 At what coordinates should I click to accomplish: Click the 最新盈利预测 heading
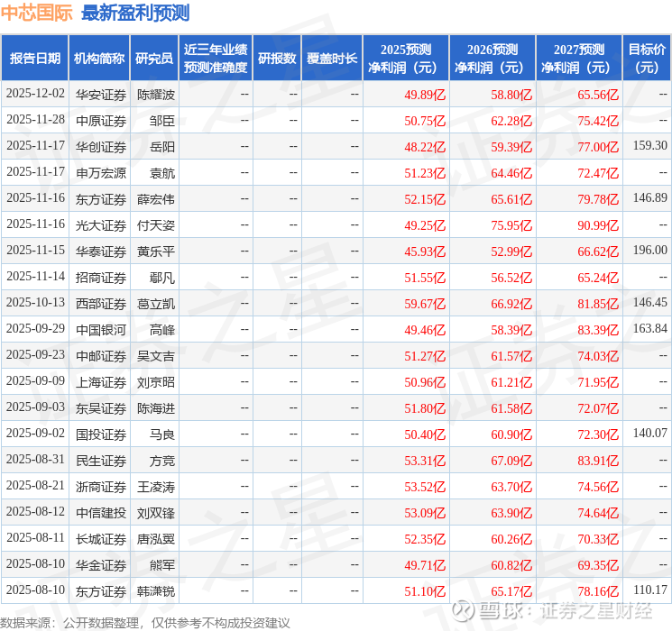click(135, 13)
